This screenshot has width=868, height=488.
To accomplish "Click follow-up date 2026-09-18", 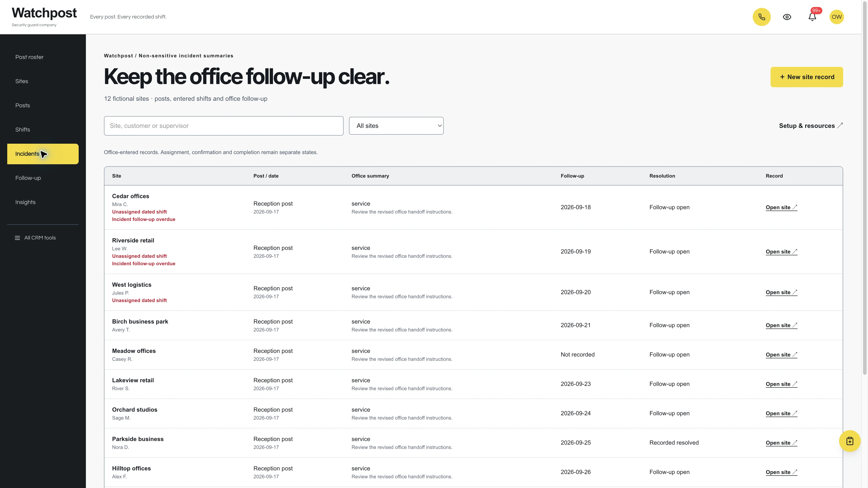I will (x=576, y=207).
